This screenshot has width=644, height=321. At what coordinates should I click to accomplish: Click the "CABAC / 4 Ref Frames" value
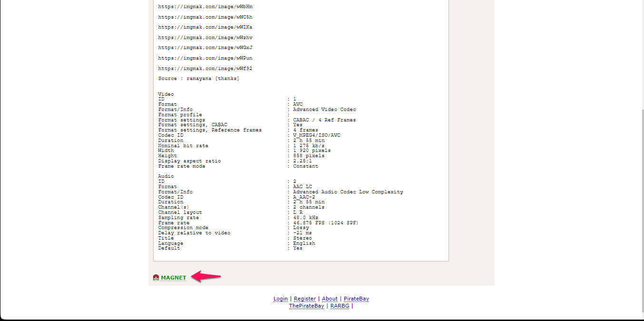324,120
